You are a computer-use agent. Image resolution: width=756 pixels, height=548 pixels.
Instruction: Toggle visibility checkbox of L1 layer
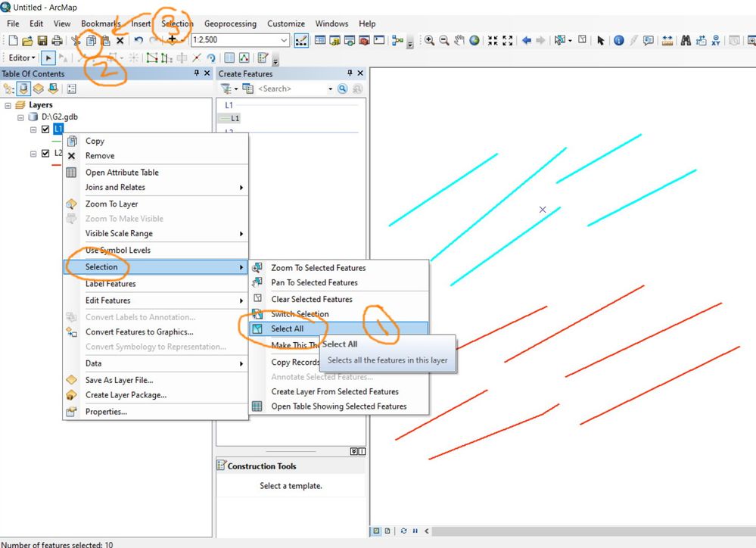coord(45,129)
